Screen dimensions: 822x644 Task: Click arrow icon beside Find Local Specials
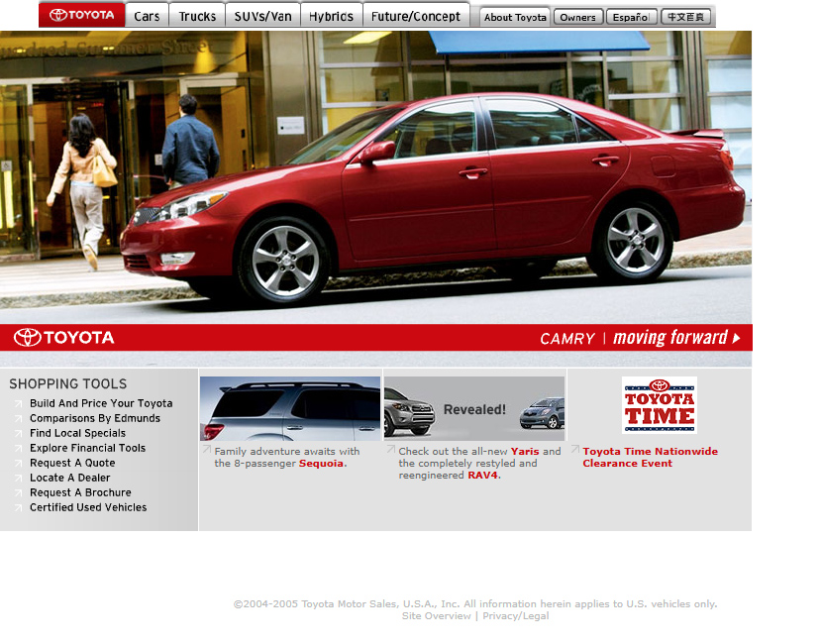(19, 434)
